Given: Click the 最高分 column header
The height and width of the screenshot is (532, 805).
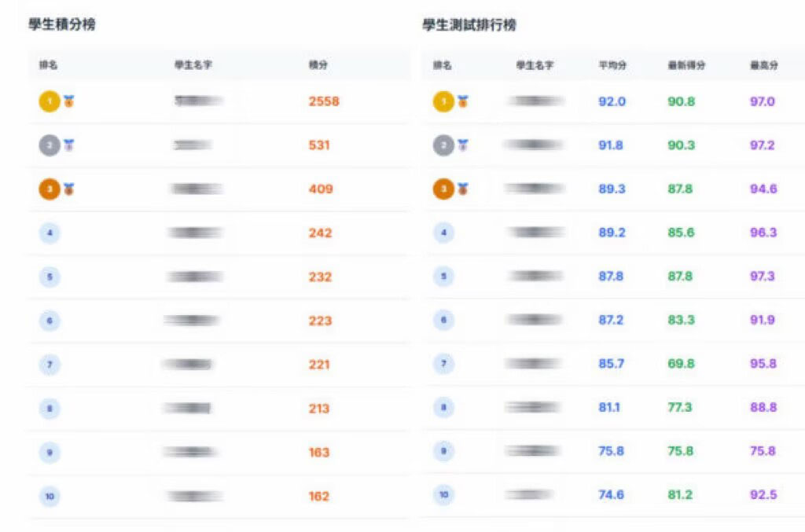Looking at the screenshot, I should 764,65.
